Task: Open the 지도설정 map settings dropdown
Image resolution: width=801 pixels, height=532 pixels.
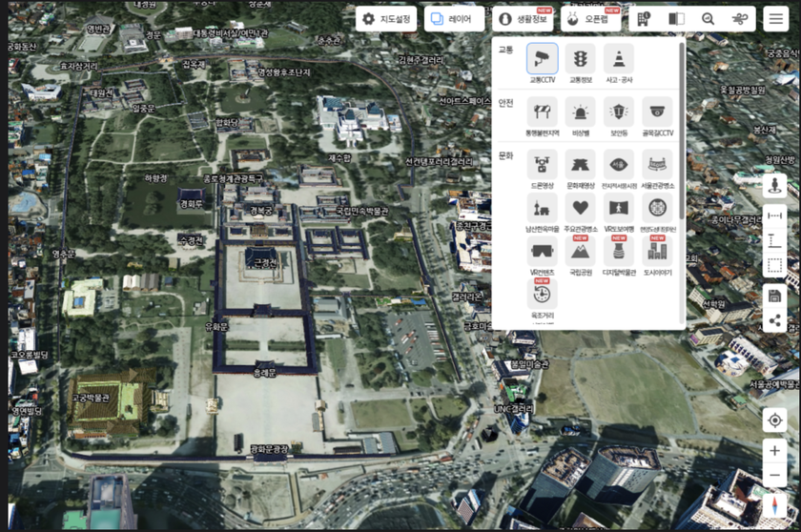Action: point(386,19)
